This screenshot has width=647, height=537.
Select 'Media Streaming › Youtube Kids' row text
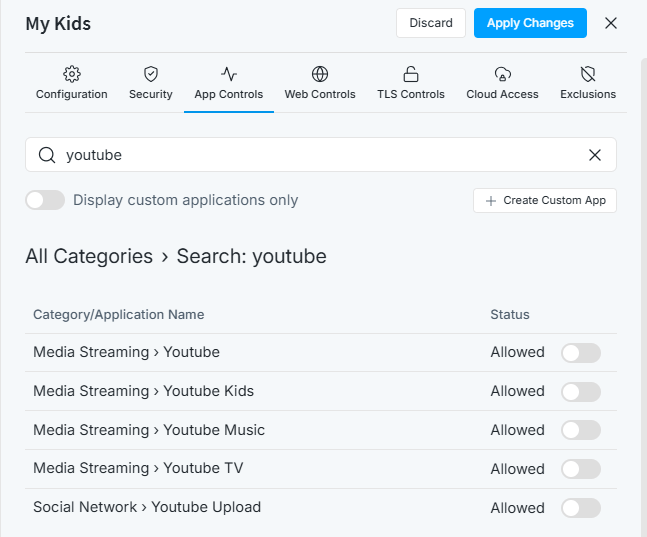(144, 391)
